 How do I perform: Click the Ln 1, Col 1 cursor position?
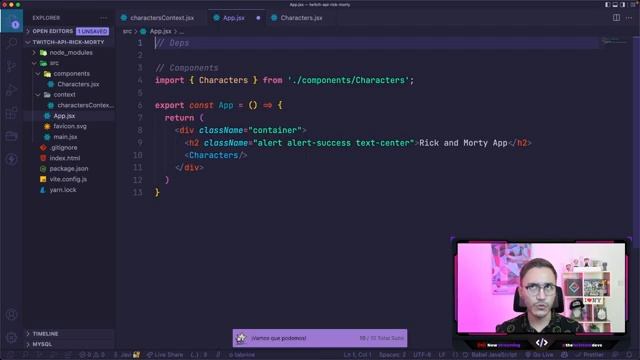click(x=358, y=355)
